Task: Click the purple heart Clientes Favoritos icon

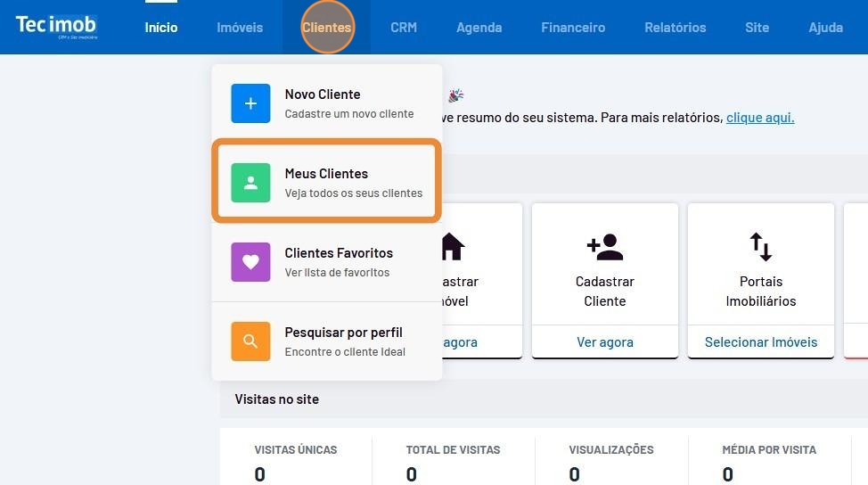Action: click(x=250, y=262)
